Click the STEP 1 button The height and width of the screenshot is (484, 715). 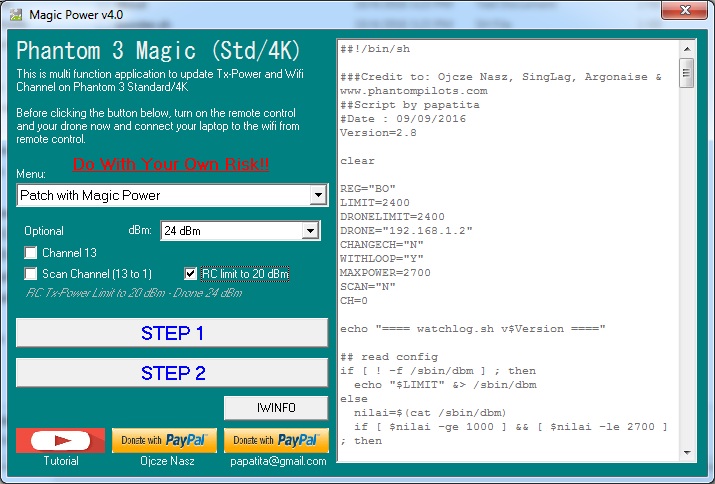172,333
